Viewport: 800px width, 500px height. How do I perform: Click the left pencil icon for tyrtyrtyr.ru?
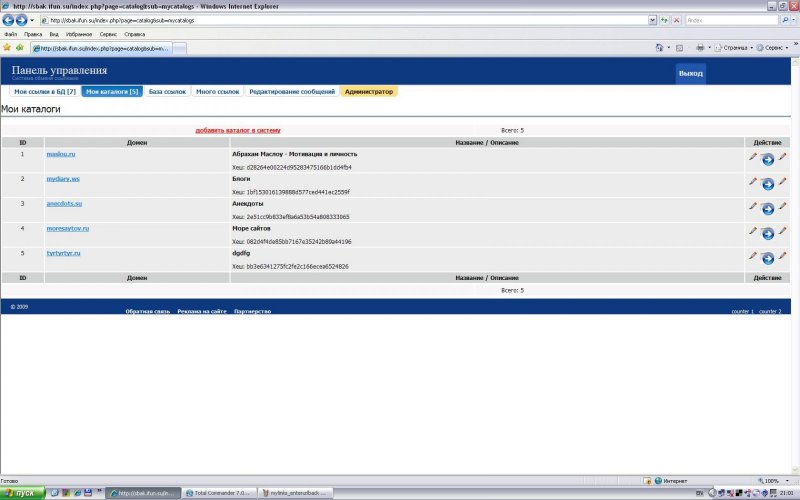click(x=752, y=256)
